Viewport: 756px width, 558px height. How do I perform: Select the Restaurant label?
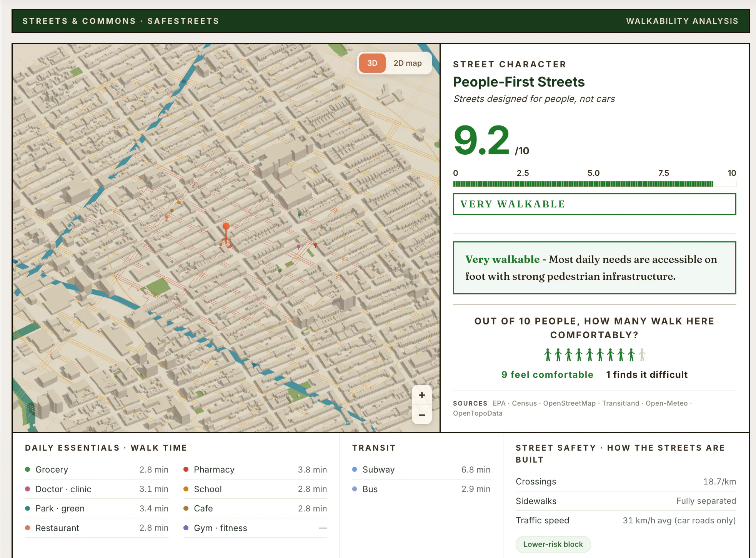57,528
